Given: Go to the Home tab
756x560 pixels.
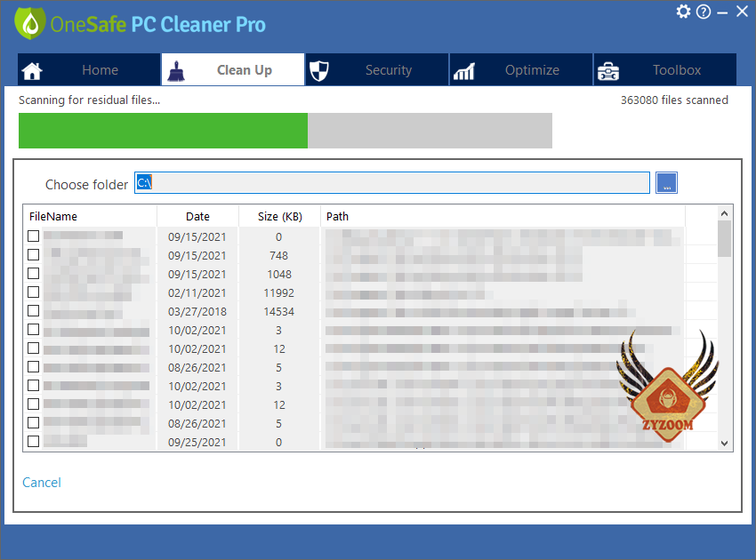Looking at the screenshot, I should pos(89,70).
